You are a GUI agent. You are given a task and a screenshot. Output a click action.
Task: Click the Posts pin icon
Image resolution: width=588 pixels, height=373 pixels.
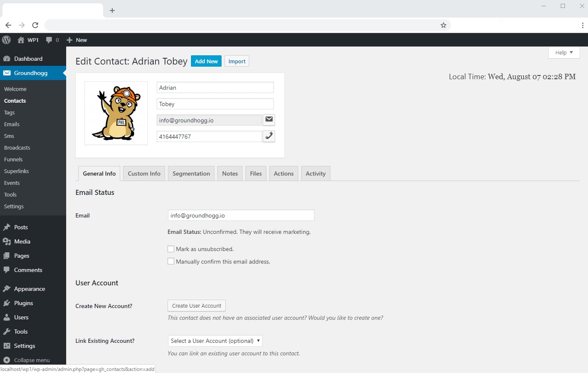pyautogui.click(x=7, y=227)
